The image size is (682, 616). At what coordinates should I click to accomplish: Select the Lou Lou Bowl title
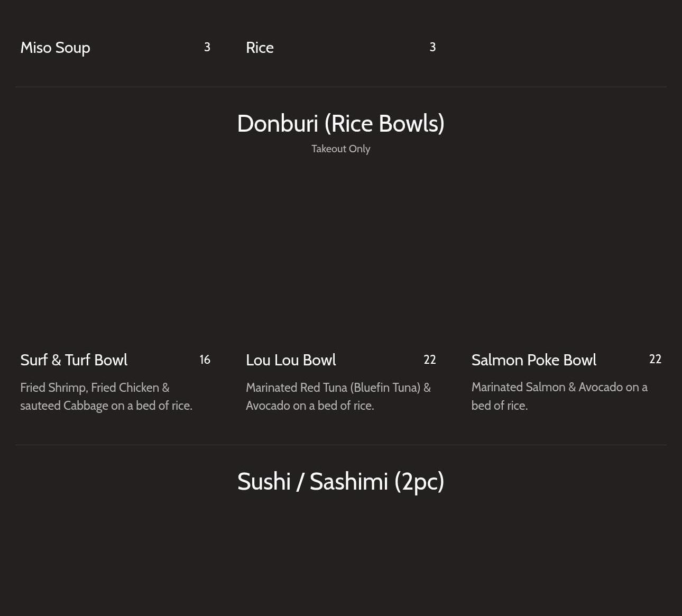[291, 360]
